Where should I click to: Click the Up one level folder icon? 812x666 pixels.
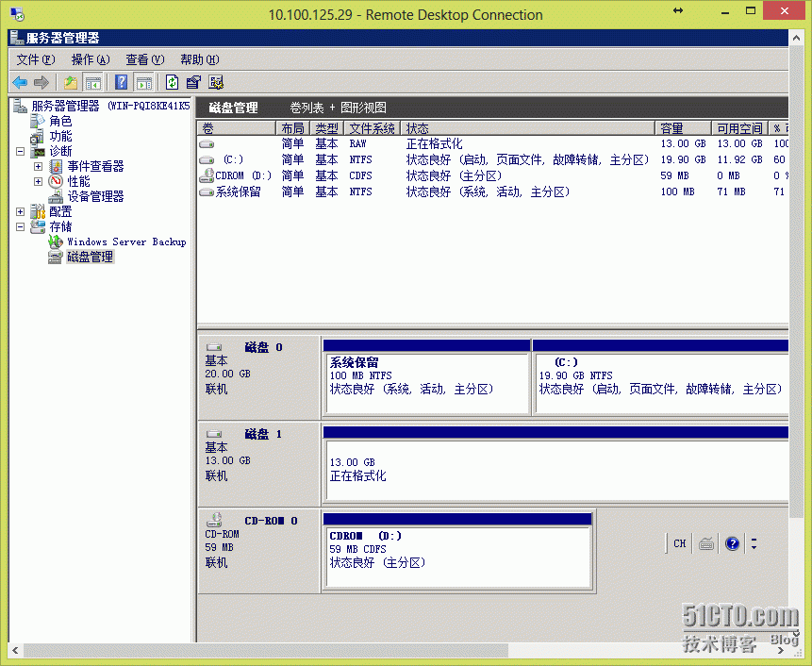pos(71,82)
